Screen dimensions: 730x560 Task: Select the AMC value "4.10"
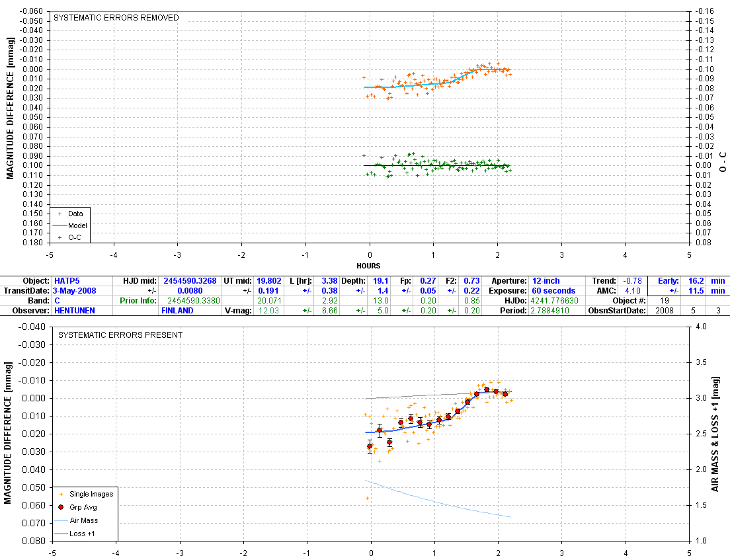tap(633, 291)
